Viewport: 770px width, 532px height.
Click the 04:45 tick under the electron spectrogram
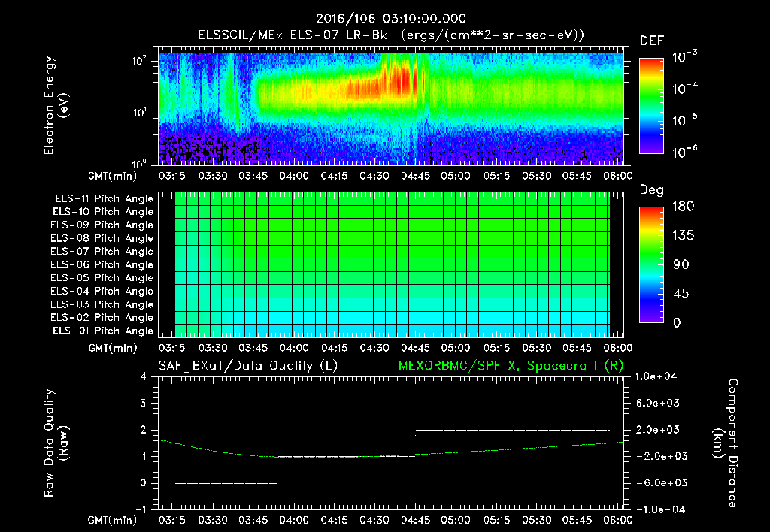415,177
